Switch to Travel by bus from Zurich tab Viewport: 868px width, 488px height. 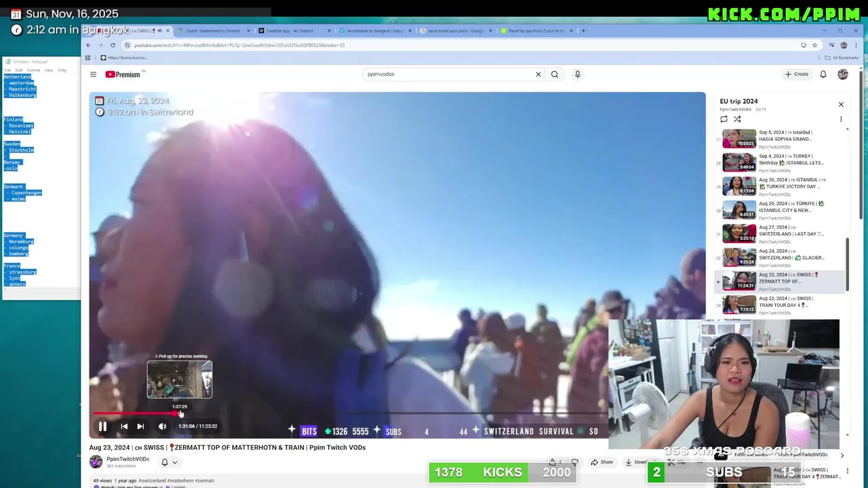click(x=536, y=30)
